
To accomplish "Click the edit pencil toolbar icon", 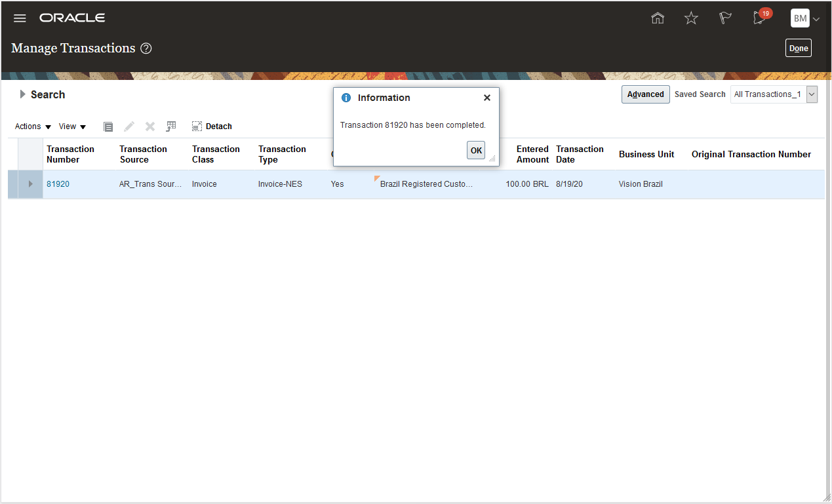I will coord(129,126).
